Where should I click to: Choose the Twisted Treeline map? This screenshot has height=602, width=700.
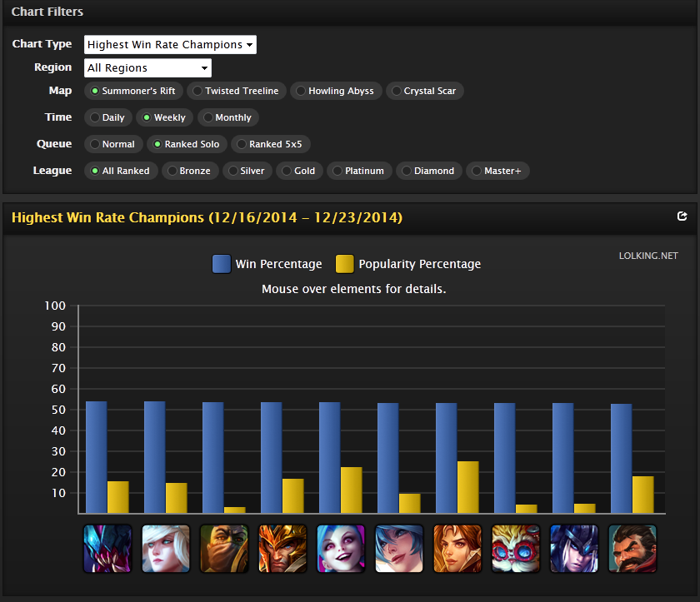point(237,91)
